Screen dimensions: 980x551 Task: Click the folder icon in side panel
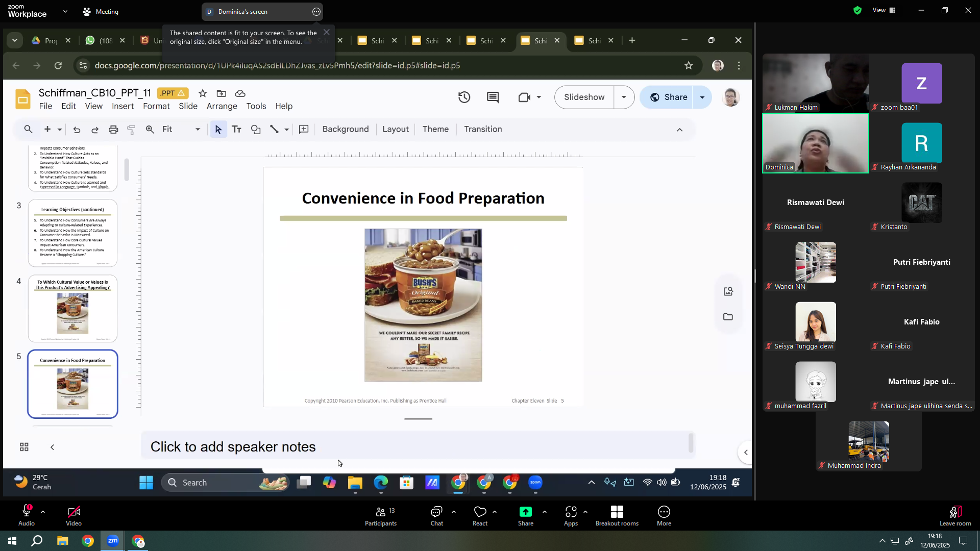point(728,317)
